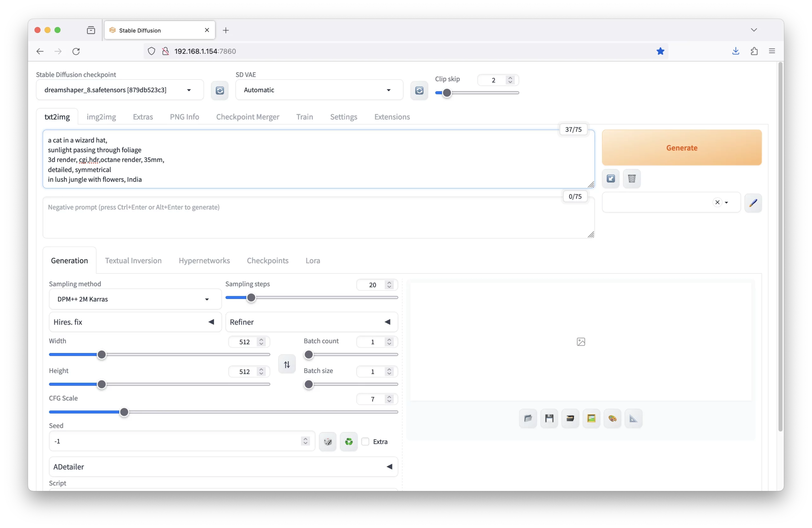Send image to inpaint palette icon
Screen dimensions: 812x528
[x=612, y=419]
